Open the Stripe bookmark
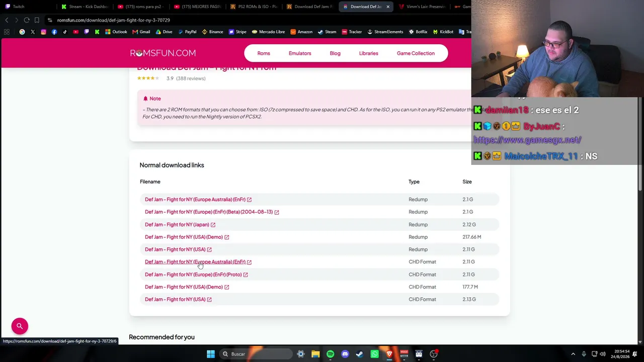 coord(237,32)
